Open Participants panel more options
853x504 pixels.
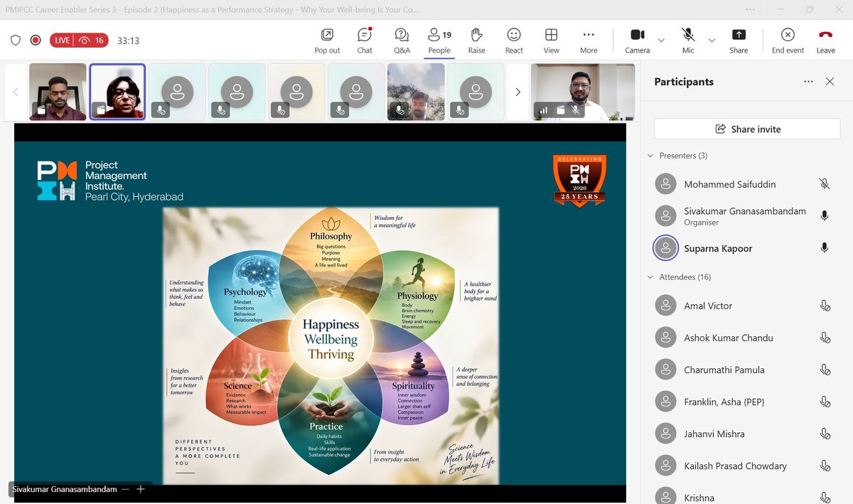click(808, 82)
